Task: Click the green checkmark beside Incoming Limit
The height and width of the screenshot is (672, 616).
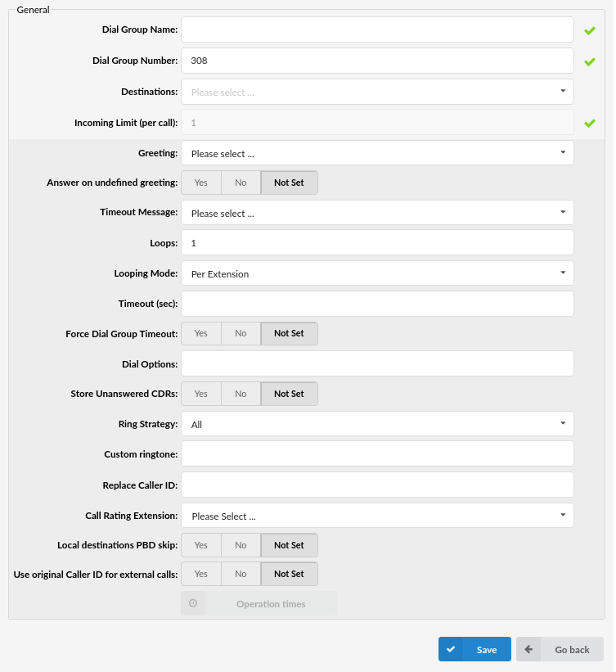Action: tap(590, 124)
